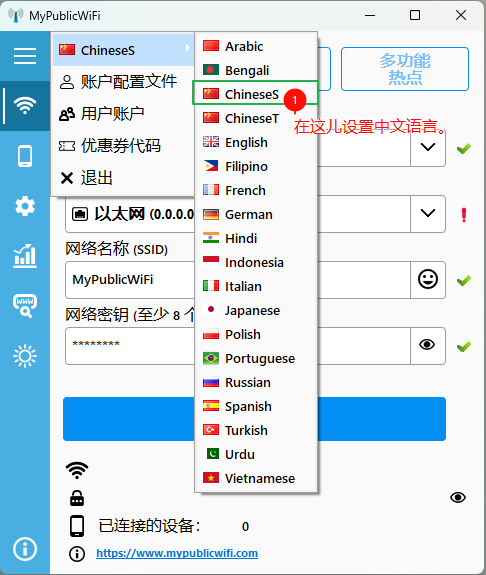
Task: Open the info icon at sidebar bottom
Action: (x=25, y=549)
